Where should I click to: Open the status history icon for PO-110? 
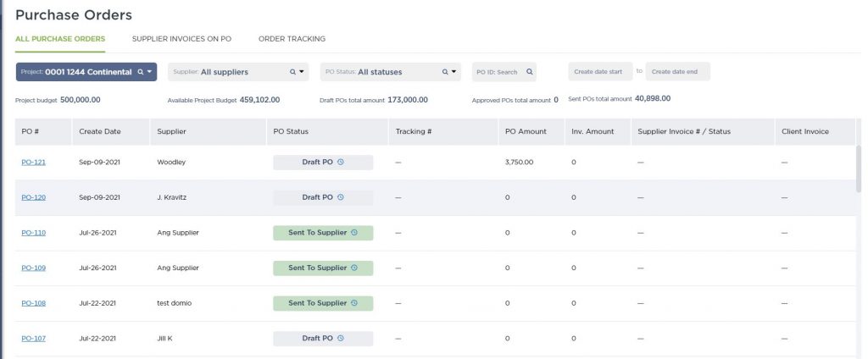tap(354, 233)
